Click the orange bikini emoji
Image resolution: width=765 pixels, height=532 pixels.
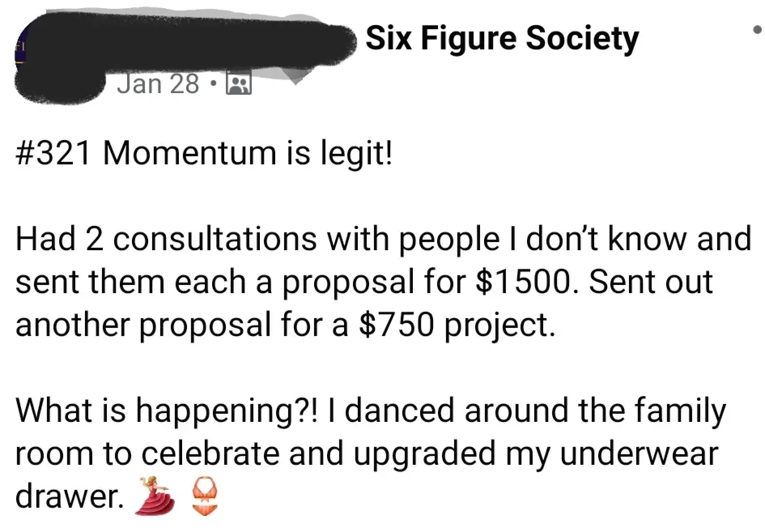(x=205, y=496)
